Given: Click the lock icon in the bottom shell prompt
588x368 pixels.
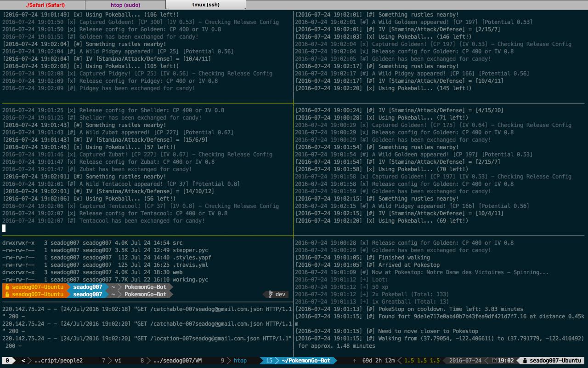Looking at the screenshot, I should point(7,294).
